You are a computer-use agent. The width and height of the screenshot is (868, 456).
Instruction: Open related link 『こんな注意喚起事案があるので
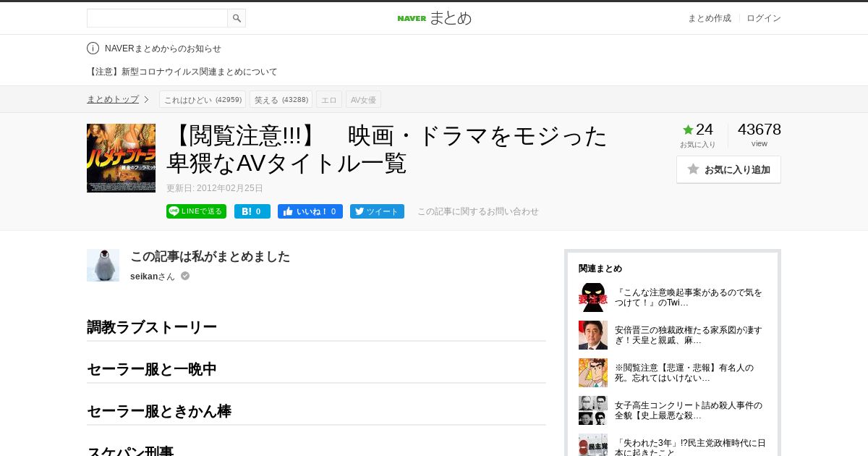[689, 297]
